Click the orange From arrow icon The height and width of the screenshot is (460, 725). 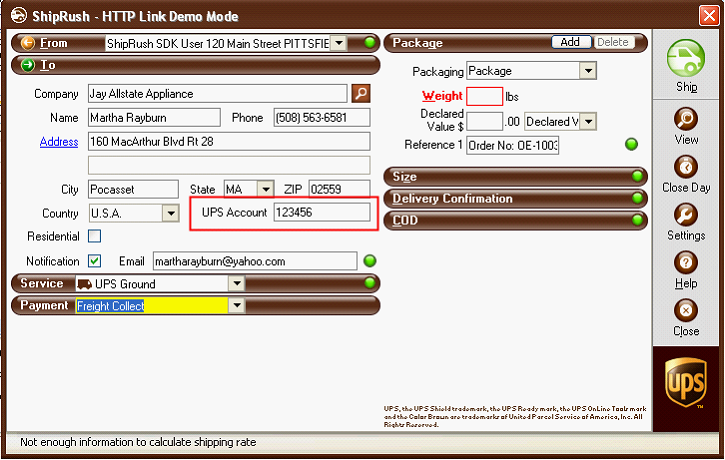click(x=28, y=43)
